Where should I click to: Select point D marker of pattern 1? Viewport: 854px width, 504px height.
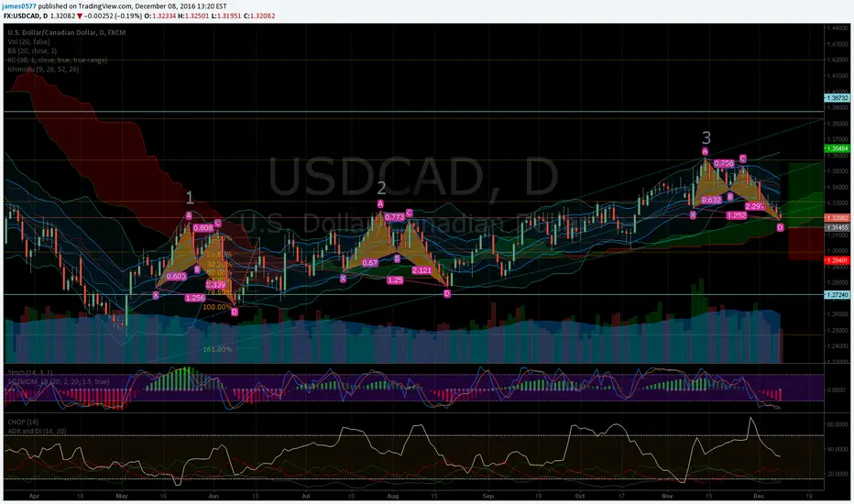pos(235,312)
